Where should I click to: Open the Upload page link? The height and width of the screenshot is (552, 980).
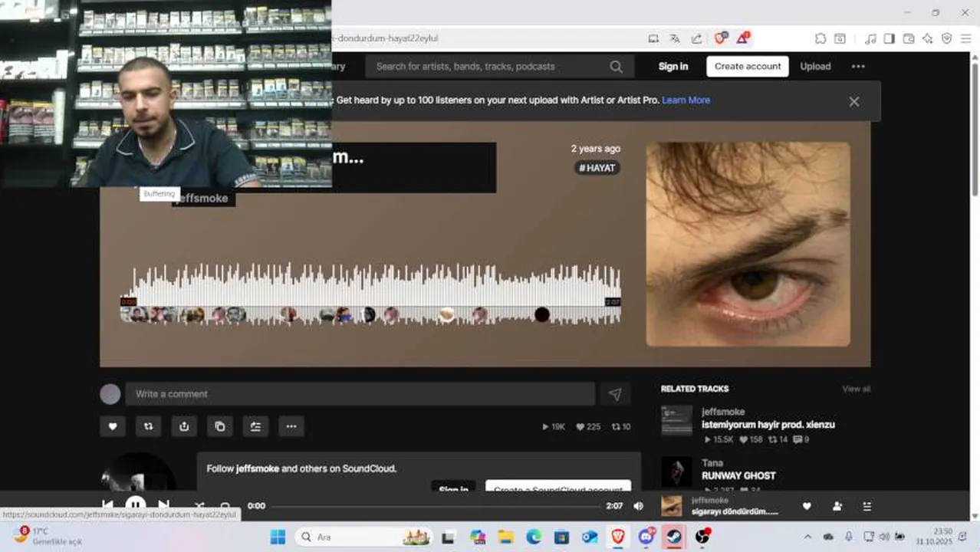click(x=815, y=67)
